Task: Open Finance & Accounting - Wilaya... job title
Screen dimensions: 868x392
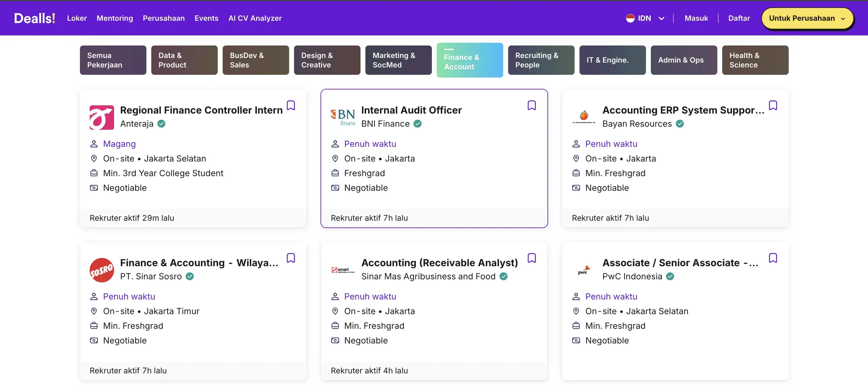Action: point(199,263)
